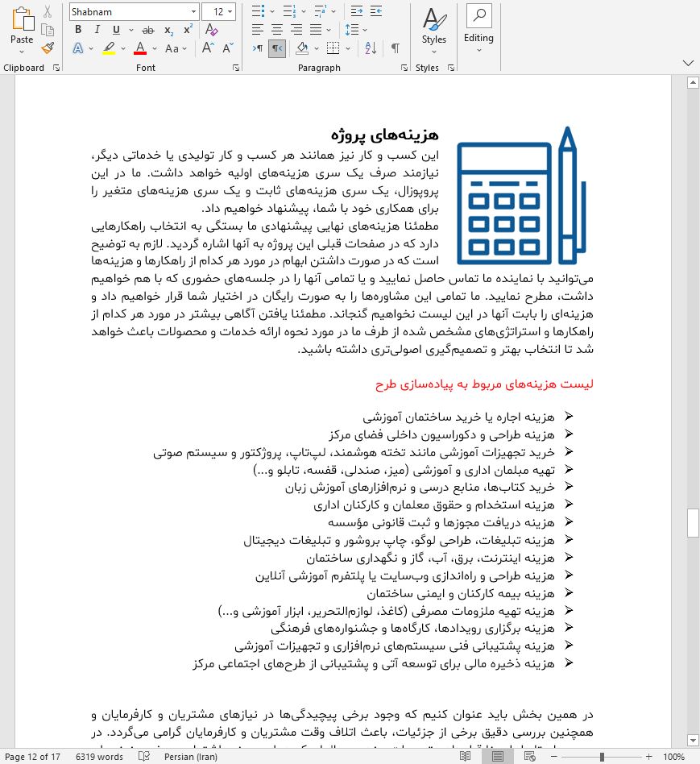Open the font size dropdown
Viewport: 700px width, 764px height.
(x=230, y=12)
